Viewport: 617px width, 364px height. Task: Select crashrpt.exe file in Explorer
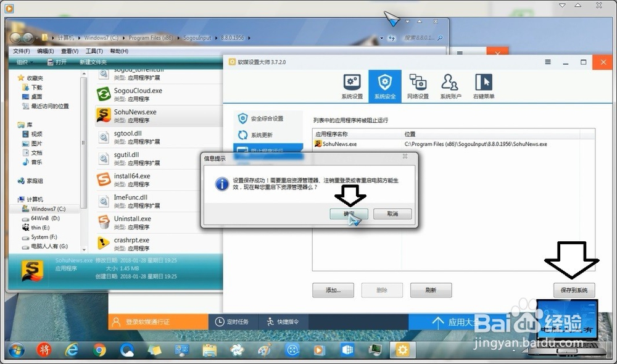(x=159, y=244)
